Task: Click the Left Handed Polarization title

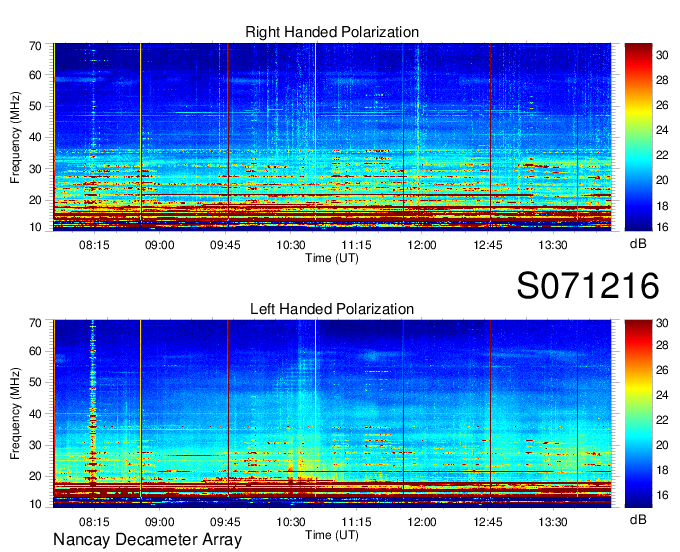Action: (332, 309)
